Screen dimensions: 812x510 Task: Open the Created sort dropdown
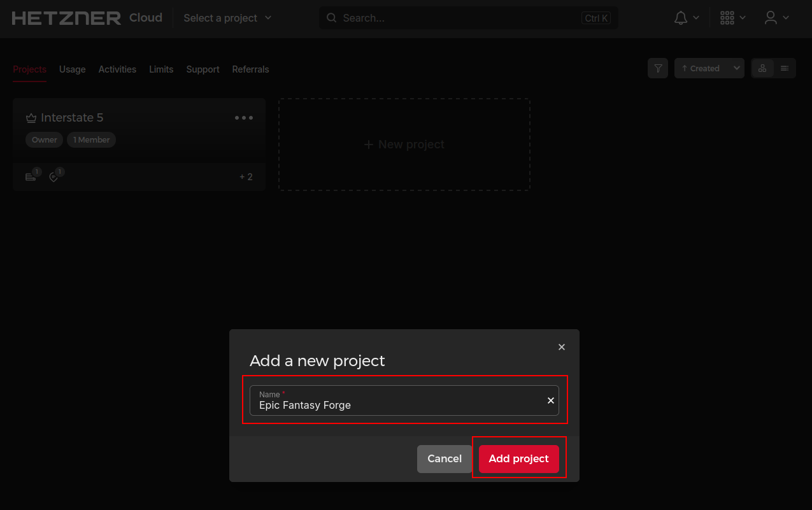click(x=709, y=68)
